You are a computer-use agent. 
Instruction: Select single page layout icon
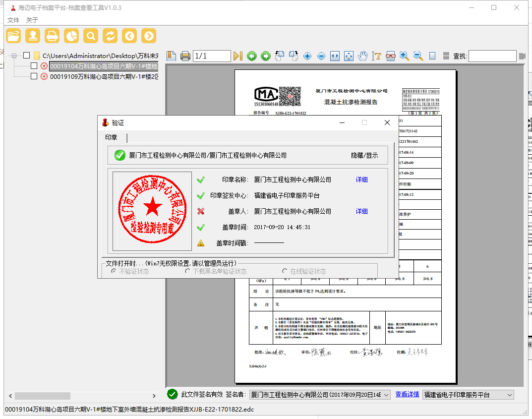pos(432,56)
